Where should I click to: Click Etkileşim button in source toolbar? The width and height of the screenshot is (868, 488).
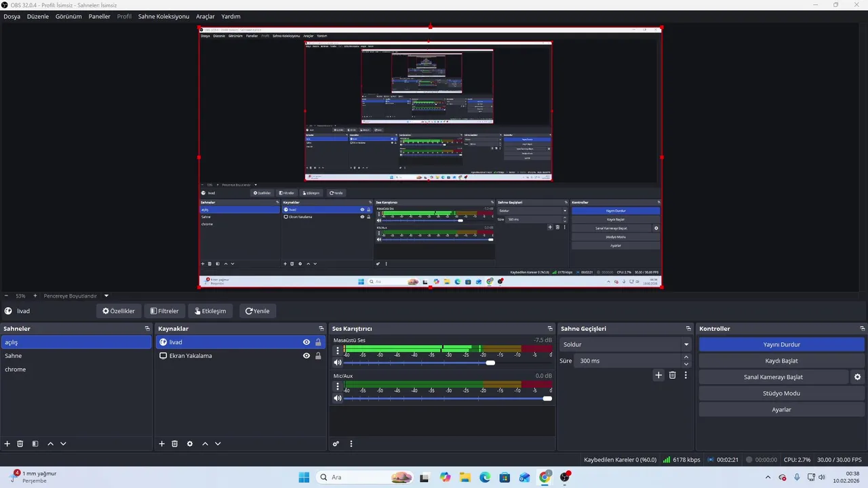point(210,311)
